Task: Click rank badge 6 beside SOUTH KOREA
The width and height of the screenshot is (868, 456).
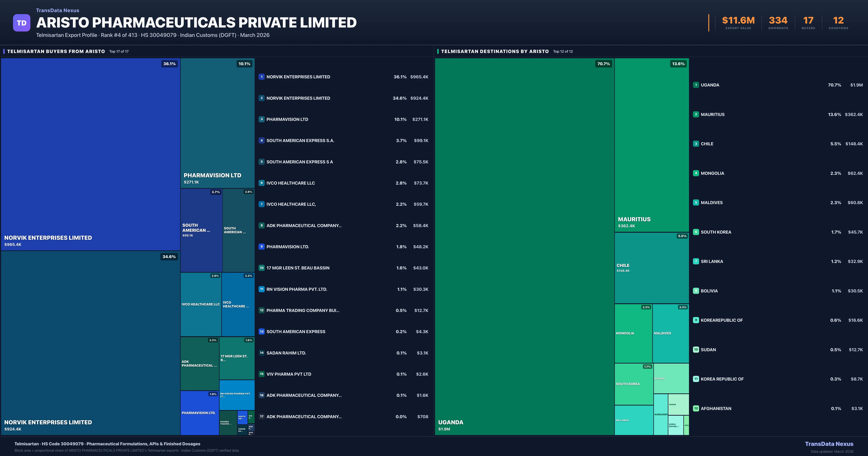Action: pyautogui.click(x=696, y=232)
